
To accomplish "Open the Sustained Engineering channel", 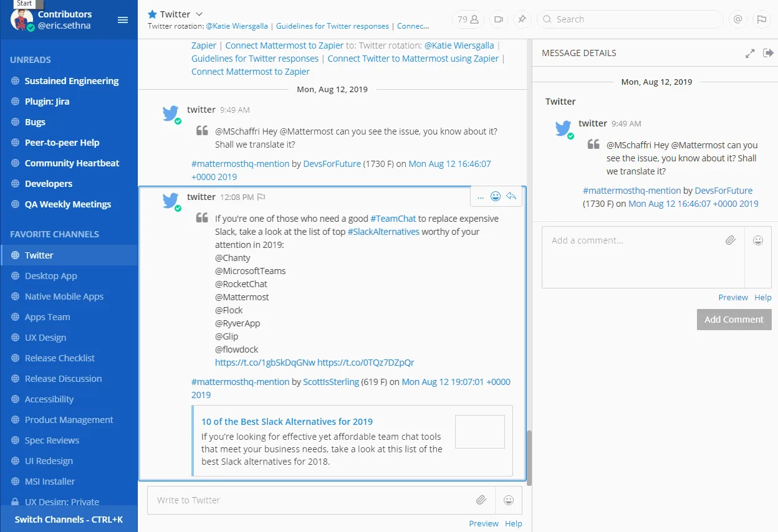I will click(x=72, y=81).
